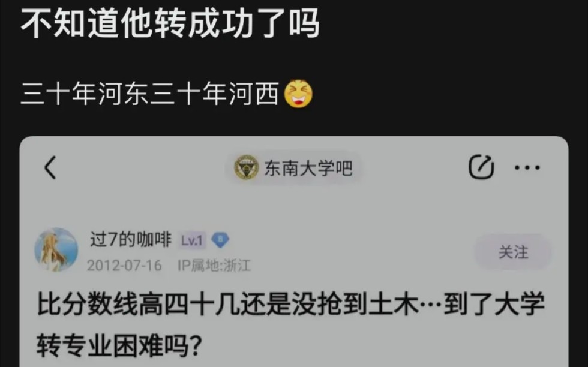Click the blue diamond badge icon

[x=220, y=240]
